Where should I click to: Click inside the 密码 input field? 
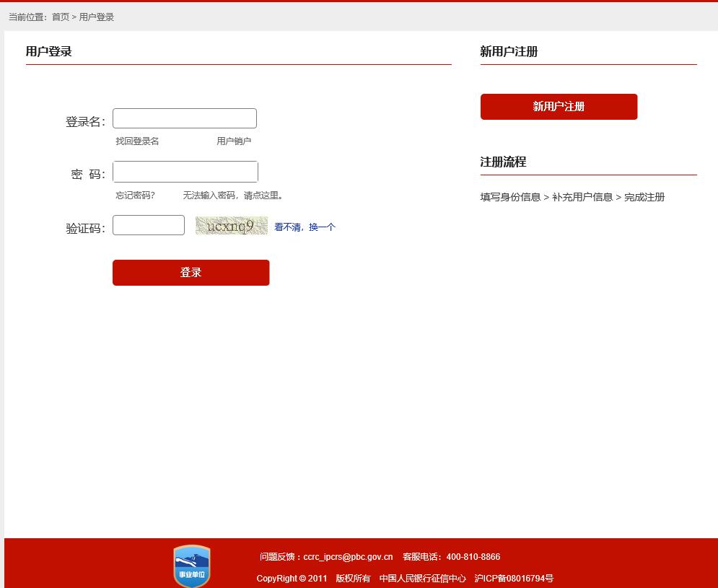pos(185,171)
